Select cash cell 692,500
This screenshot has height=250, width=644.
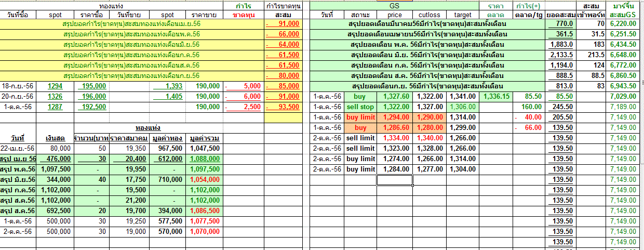(55, 210)
